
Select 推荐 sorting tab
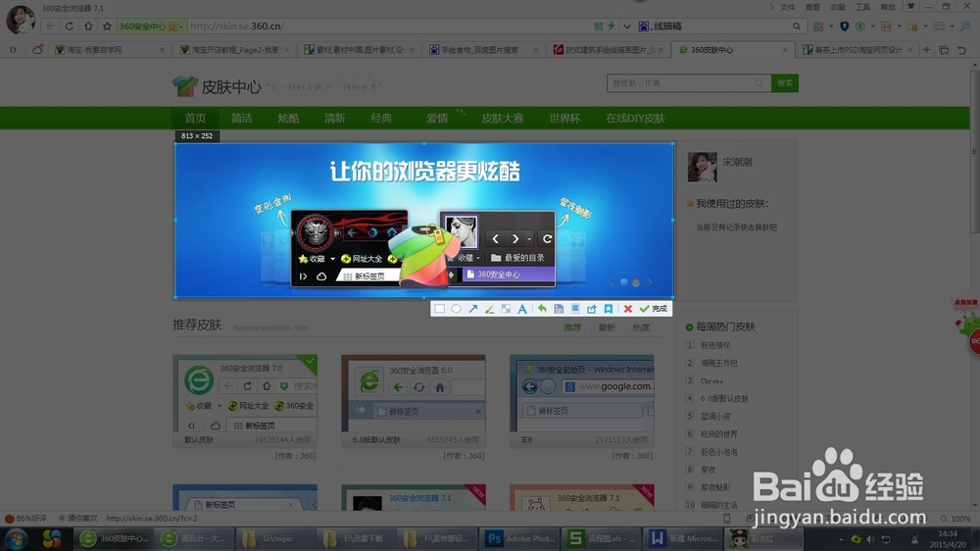pos(572,327)
